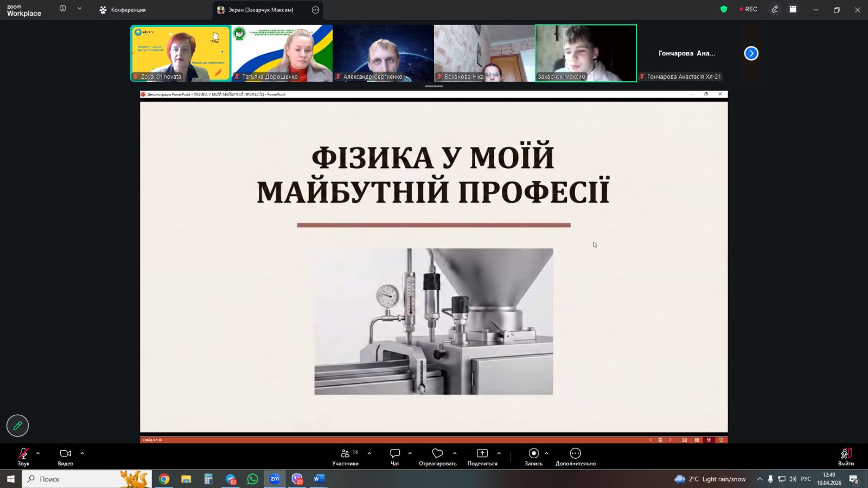Select the Экран (Захарчук Максим) tab

(260, 10)
